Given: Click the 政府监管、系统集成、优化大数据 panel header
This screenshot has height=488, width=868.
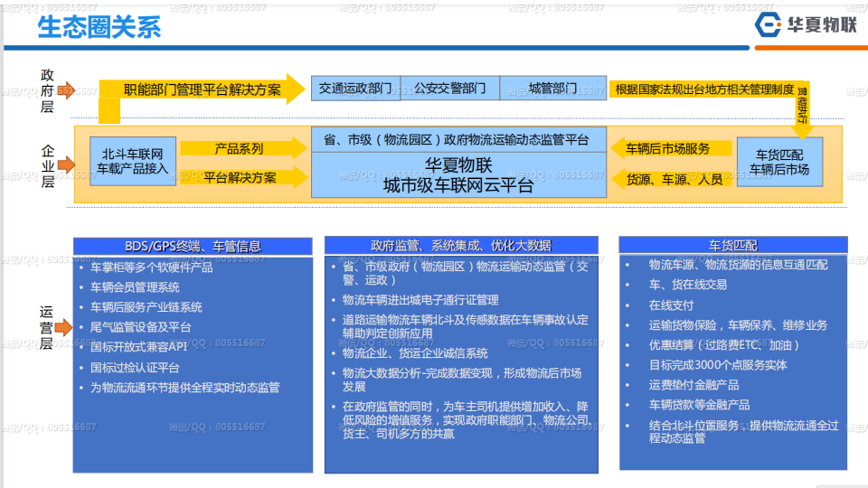Looking at the screenshot, I should tap(461, 245).
